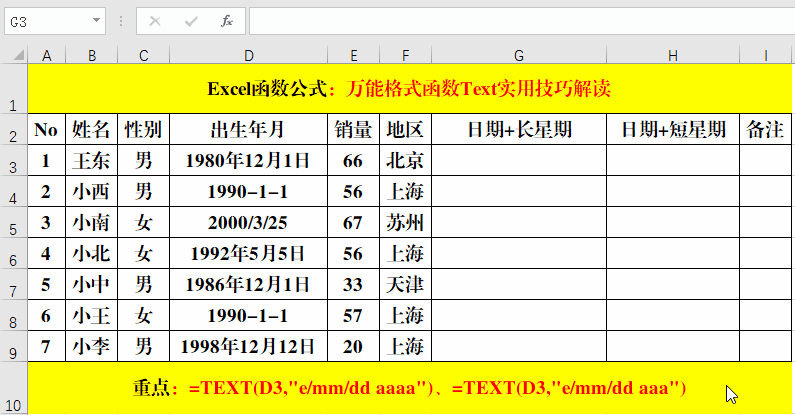Click the name cell '小北'
The width and height of the screenshot is (795, 415).
[92, 253]
